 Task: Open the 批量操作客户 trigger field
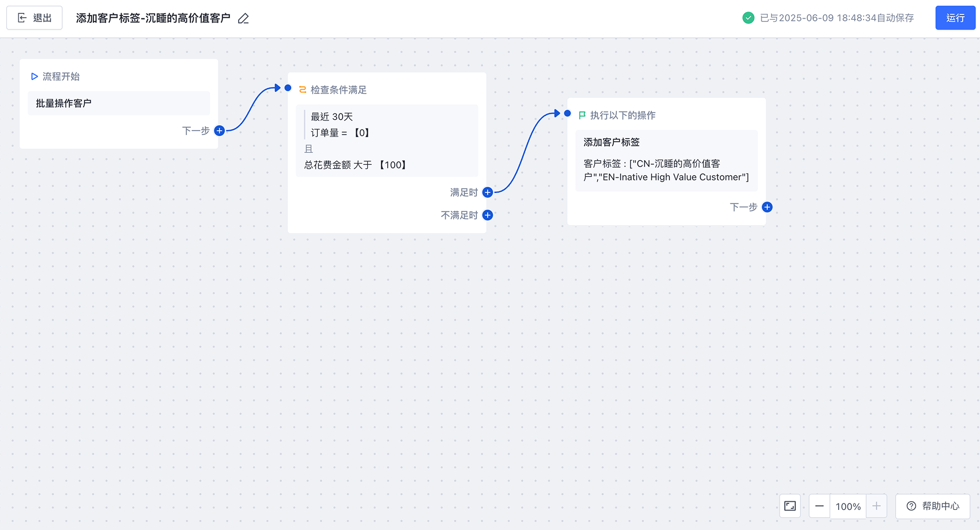pos(119,103)
